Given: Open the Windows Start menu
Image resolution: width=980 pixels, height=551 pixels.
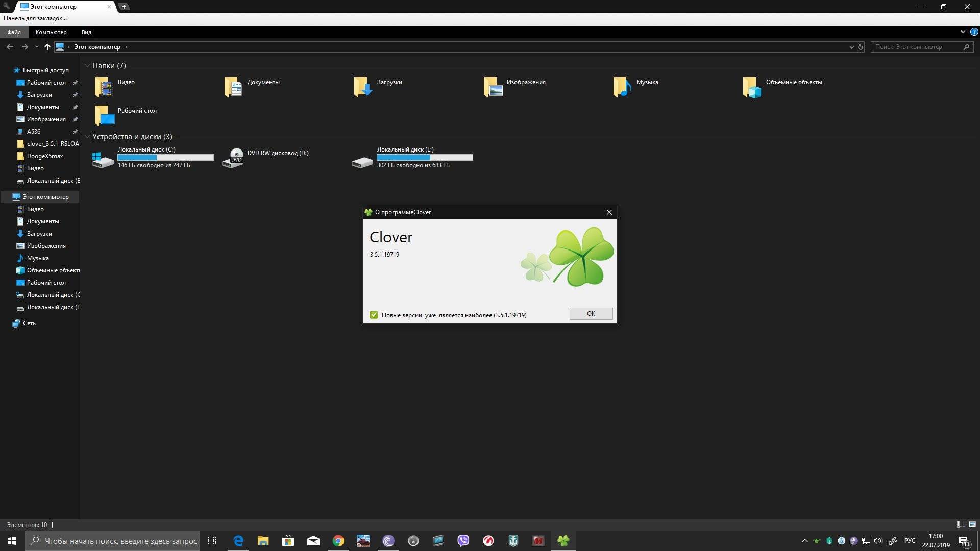Looking at the screenshot, I should 12,541.
